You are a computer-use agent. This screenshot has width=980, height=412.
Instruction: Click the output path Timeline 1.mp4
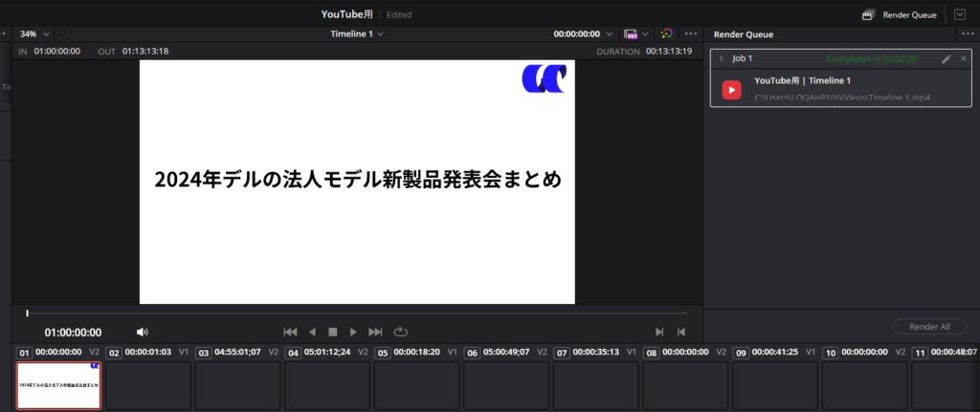click(842, 98)
